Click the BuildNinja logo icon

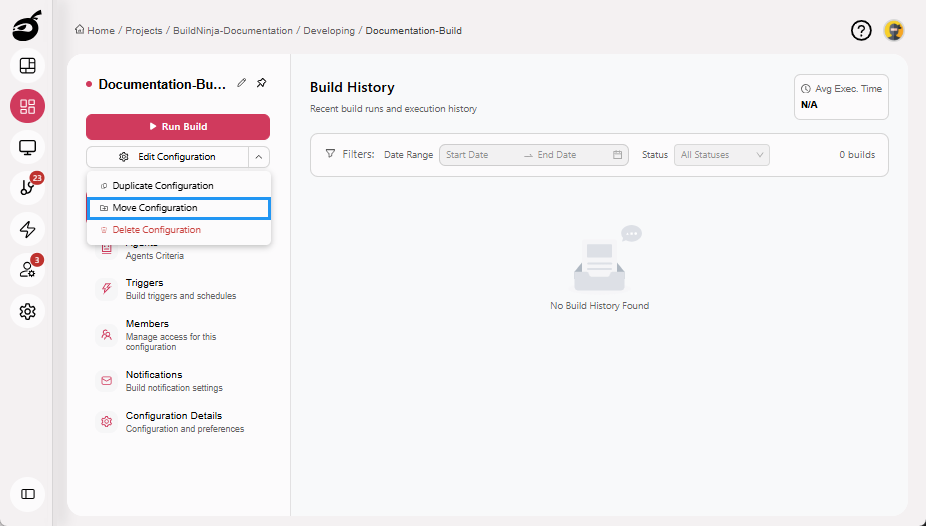tap(27, 26)
